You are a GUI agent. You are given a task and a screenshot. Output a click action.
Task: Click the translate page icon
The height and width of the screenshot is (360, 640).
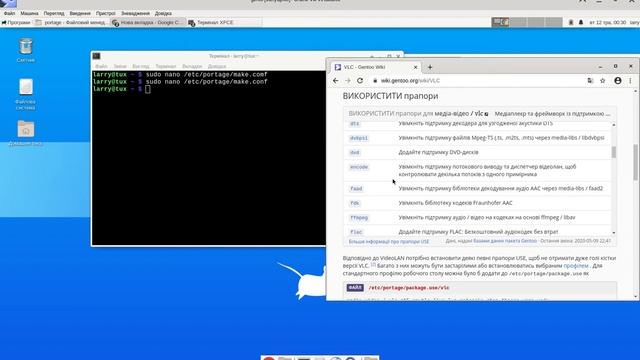[590, 81]
